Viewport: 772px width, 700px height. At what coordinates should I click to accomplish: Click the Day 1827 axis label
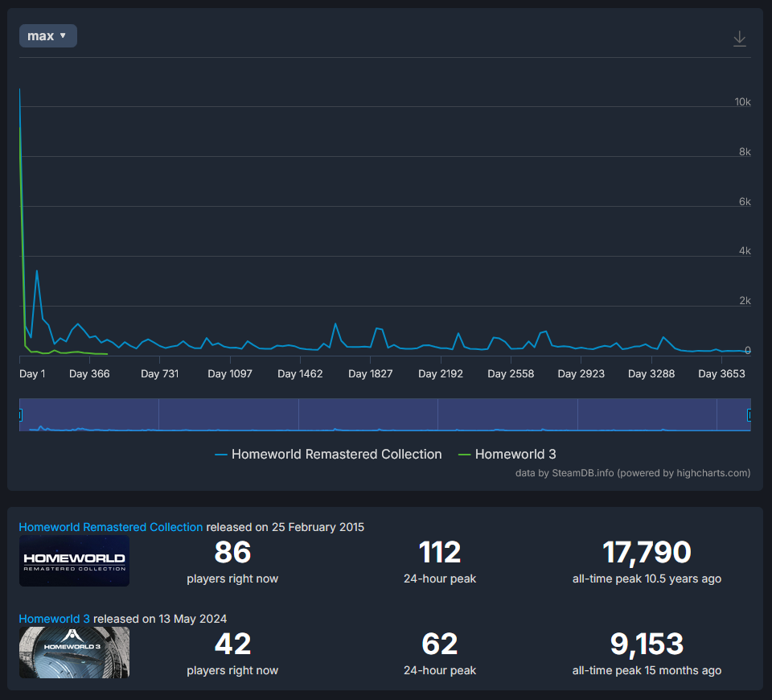[370, 374]
